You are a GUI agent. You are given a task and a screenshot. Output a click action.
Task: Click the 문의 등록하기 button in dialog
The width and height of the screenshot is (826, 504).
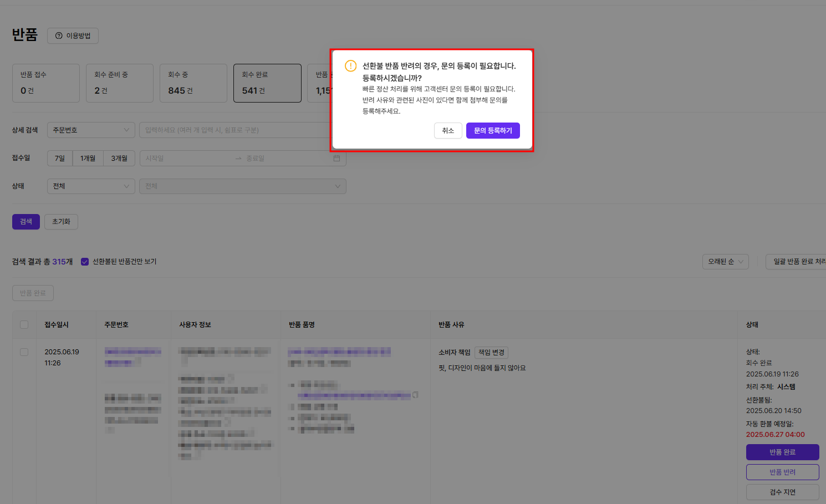493,130
